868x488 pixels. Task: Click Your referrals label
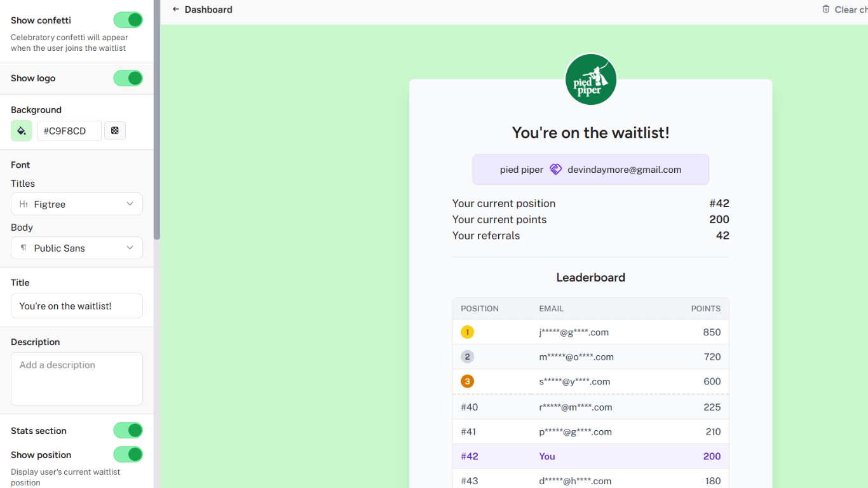(486, 235)
